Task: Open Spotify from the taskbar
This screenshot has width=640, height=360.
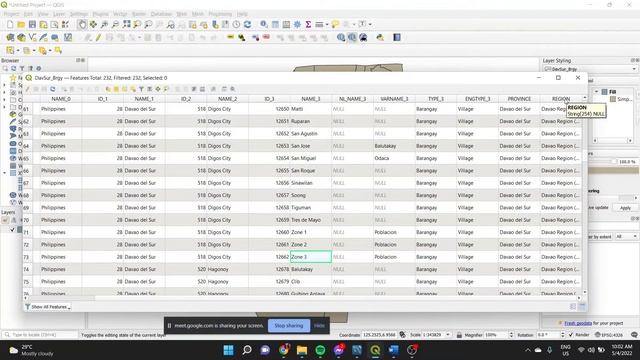Action: (x=320, y=350)
